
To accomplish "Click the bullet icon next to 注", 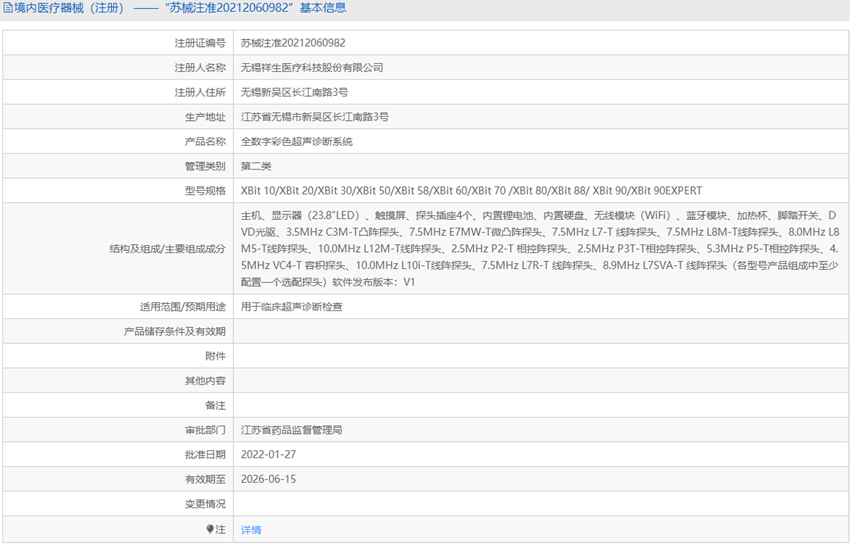I will coord(210,529).
